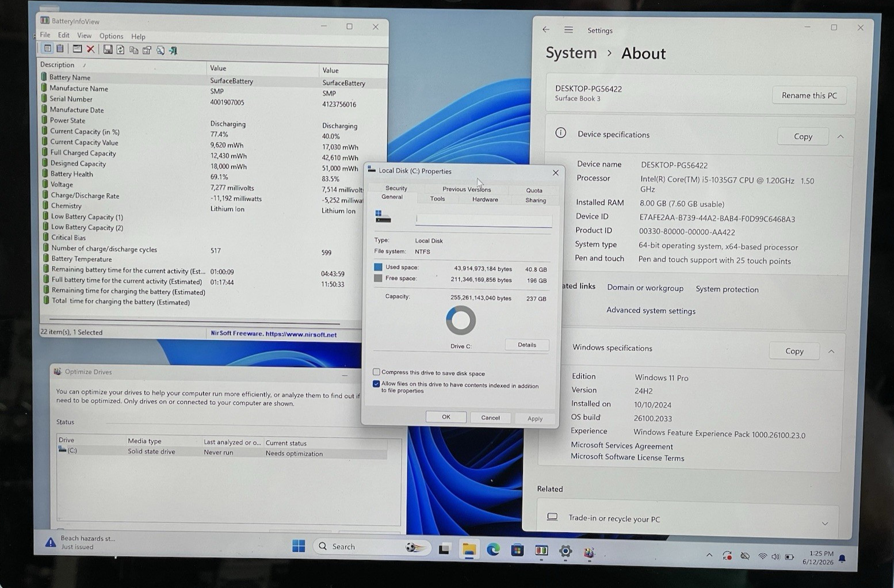Click OK in Local Disk Properties
Screen dimensions: 894x588
pyautogui.click(x=446, y=417)
